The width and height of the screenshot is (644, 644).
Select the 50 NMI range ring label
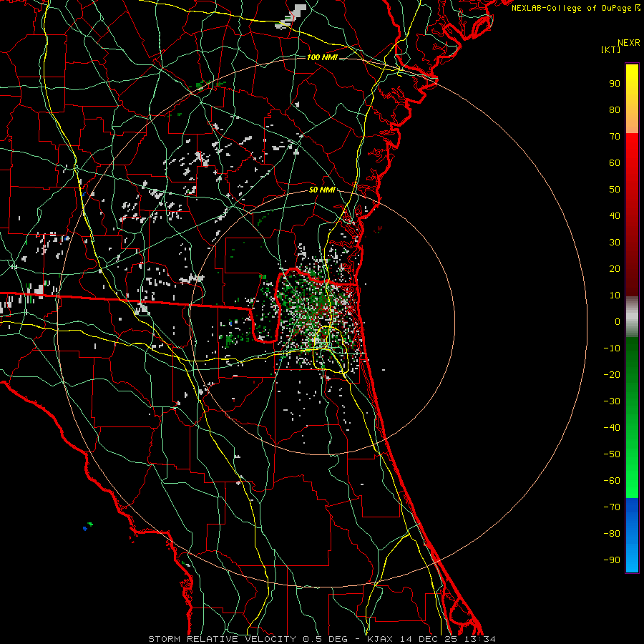pyautogui.click(x=322, y=190)
